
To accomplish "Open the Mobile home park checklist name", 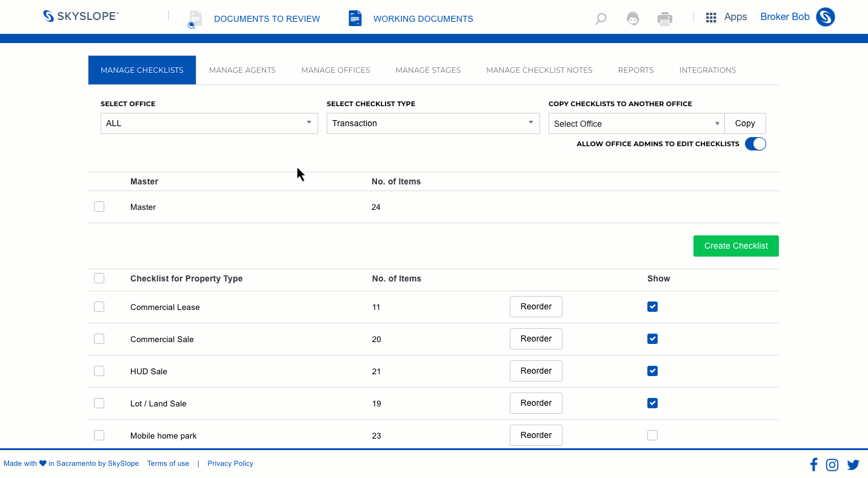I will [x=164, y=436].
